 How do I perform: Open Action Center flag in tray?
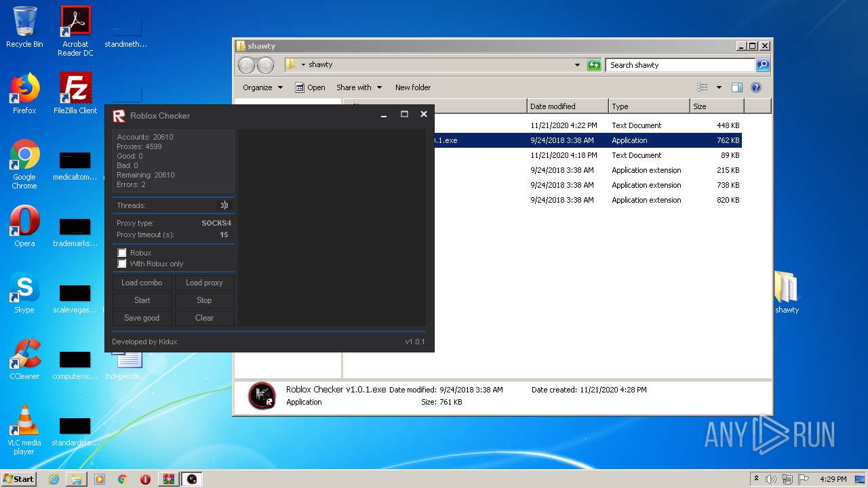tap(804, 479)
